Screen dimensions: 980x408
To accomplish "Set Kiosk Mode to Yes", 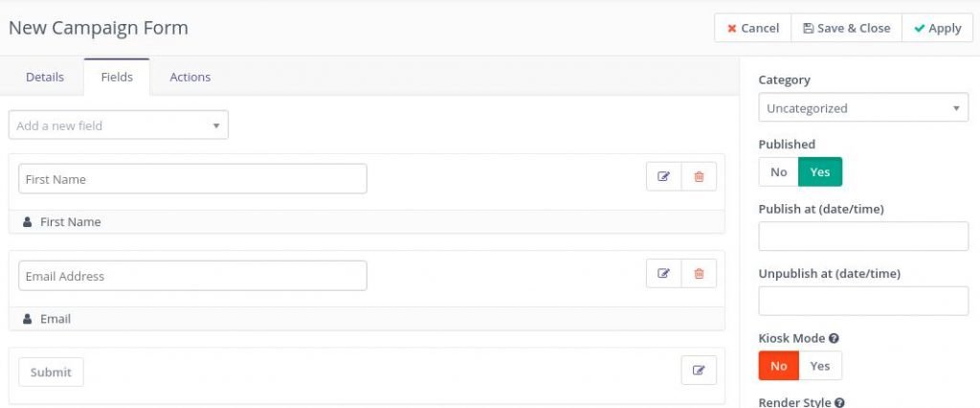I will 820,366.
